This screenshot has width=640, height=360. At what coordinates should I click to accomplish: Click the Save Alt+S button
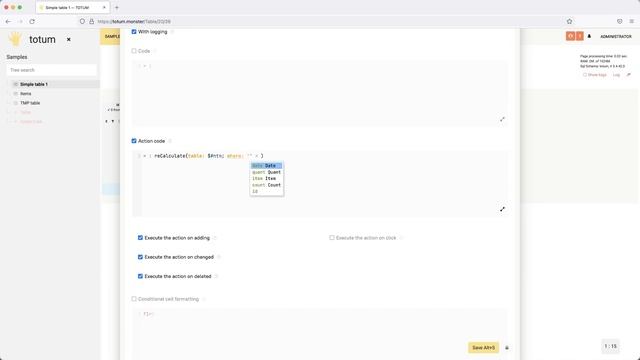tap(483, 348)
